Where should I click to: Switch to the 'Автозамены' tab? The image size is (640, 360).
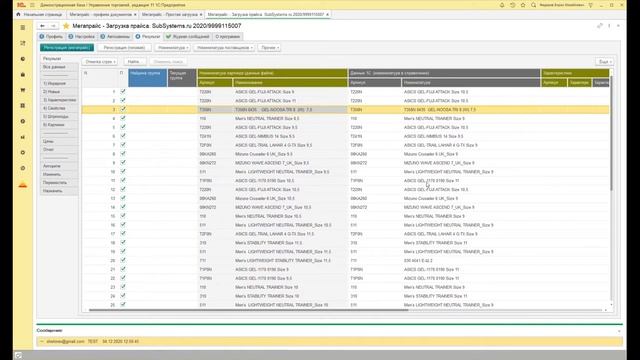pos(115,36)
